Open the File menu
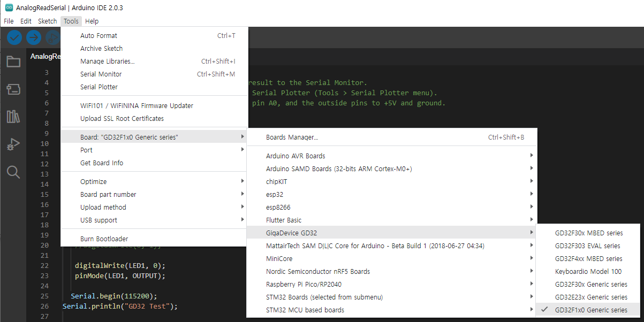The height and width of the screenshot is (322, 644). coord(9,21)
